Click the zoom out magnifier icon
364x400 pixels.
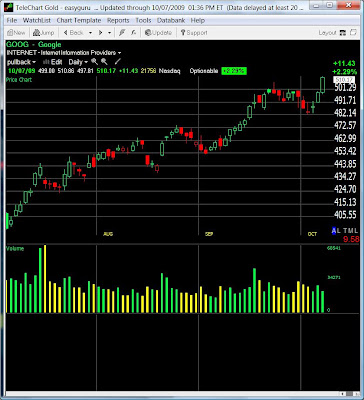point(105,62)
